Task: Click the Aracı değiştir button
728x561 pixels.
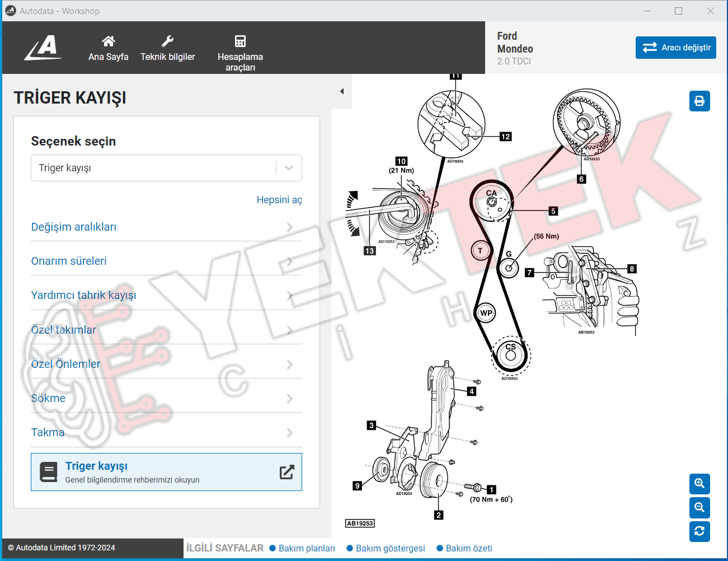Action: click(675, 48)
